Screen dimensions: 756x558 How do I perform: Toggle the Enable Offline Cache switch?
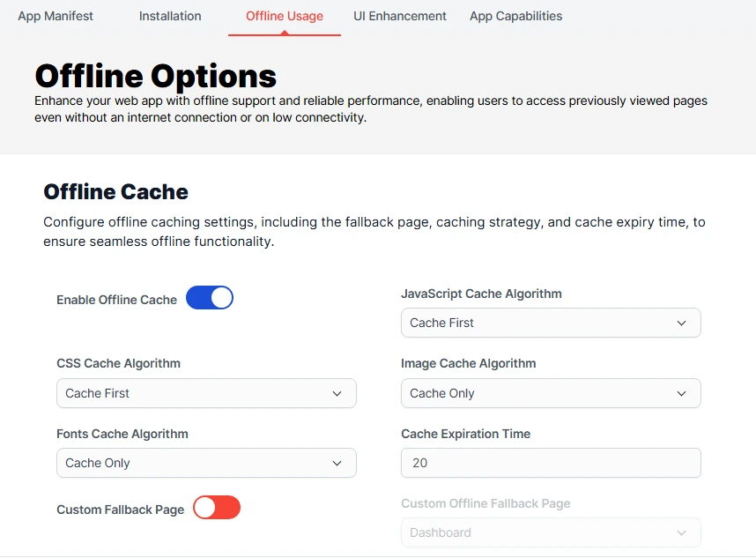[210, 298]
